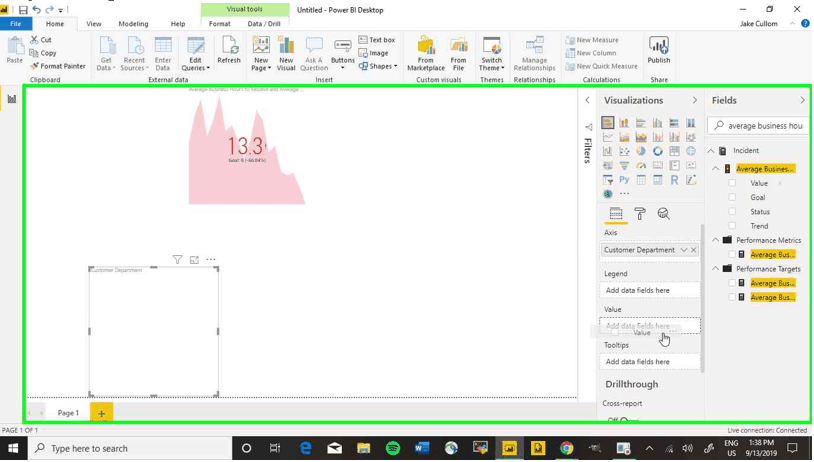Choose the line chart visualization
The image size is (814, 462).
click(607, 137)
